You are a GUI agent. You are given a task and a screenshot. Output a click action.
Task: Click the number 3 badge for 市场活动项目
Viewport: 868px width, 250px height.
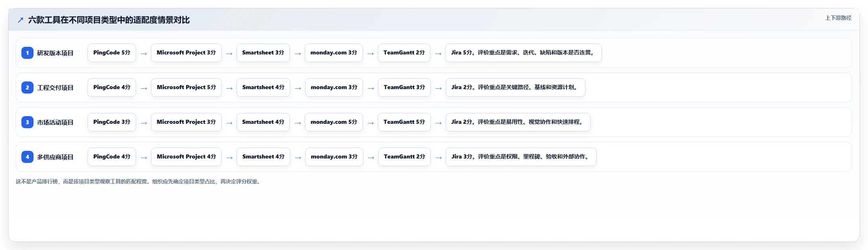tap(27, 122)
